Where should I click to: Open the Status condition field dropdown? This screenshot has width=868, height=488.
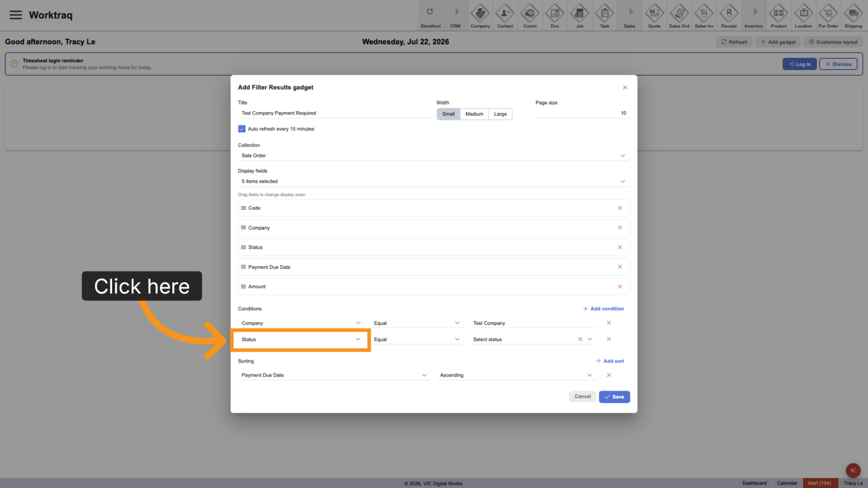pyautogui.click(x=301, y=339)
